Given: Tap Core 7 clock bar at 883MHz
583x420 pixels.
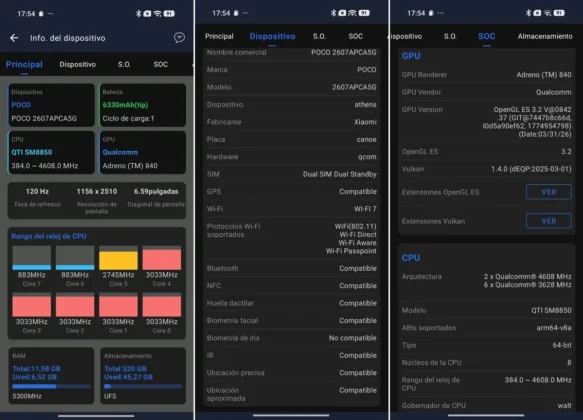Looking at the screenshot, I should point(32,258).
